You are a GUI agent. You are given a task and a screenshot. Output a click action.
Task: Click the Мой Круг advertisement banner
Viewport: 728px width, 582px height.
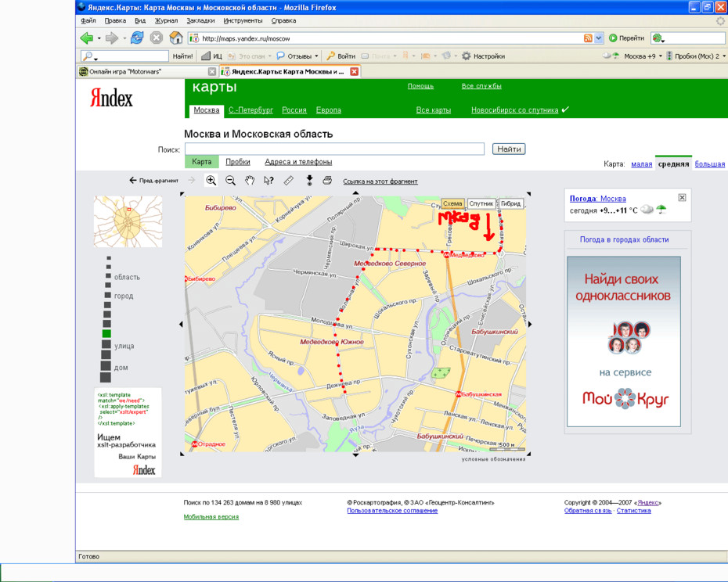pyautogui.click(x=624, y=342)
